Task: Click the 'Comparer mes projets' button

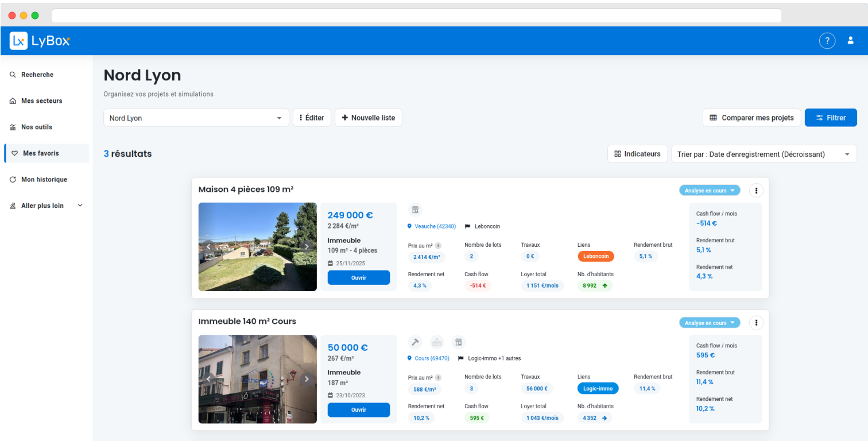Action: pyautogui.click(x=751, y=117)
